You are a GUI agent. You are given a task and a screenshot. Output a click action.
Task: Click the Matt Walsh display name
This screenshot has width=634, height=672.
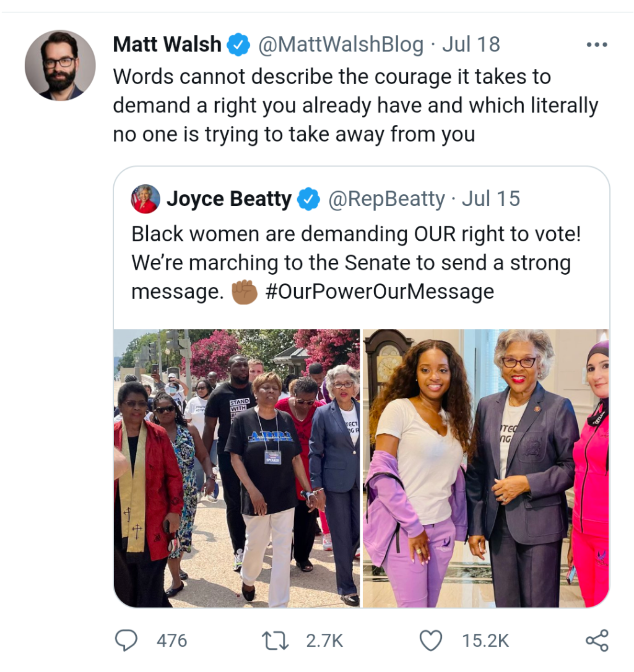pyautogui.click(x=167, y=44)
